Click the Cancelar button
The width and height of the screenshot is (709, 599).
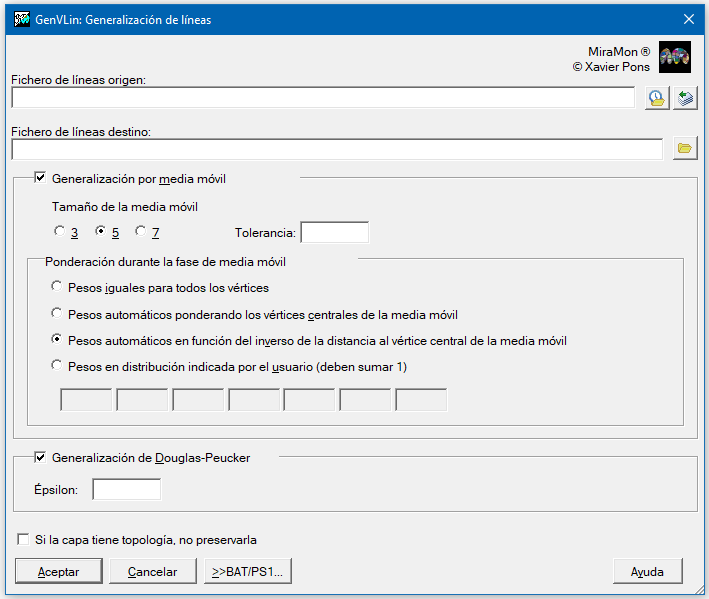[153, 571]
